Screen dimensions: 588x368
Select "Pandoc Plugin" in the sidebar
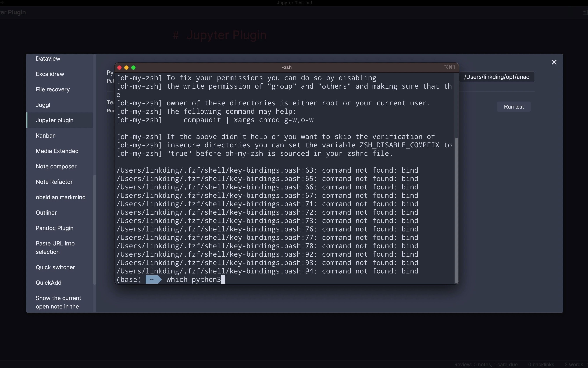[x=54, y=228]
